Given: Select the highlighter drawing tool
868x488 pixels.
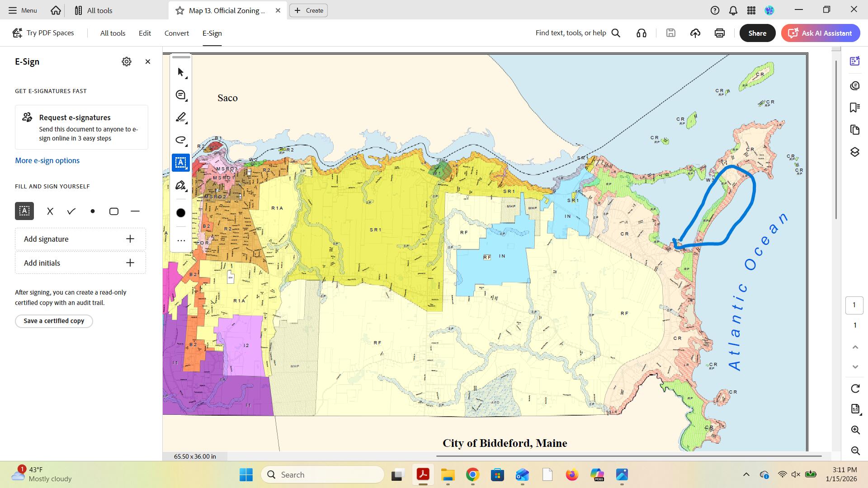Looking at the screenshot, I should coord(180,117).
